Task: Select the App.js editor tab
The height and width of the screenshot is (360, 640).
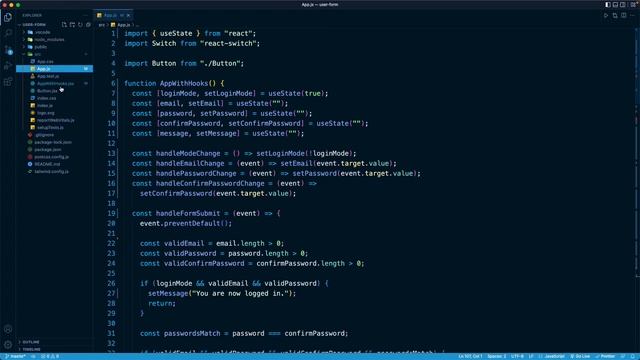Action: pos(113,15)
